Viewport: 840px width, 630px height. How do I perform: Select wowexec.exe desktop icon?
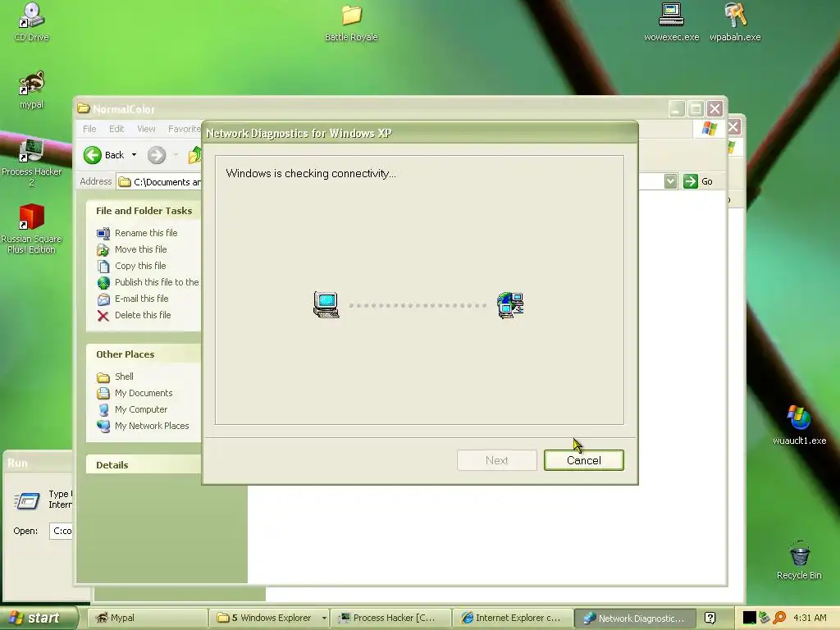point(671,22)
